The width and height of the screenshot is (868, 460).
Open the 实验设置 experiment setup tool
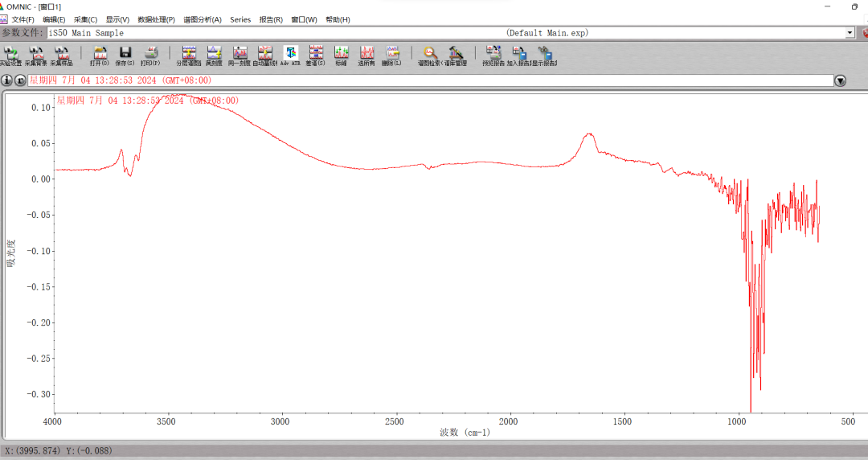tap(11, 55)
